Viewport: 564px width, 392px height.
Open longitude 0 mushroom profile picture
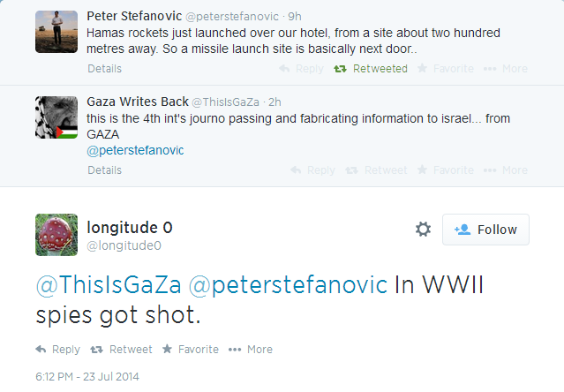56,235
